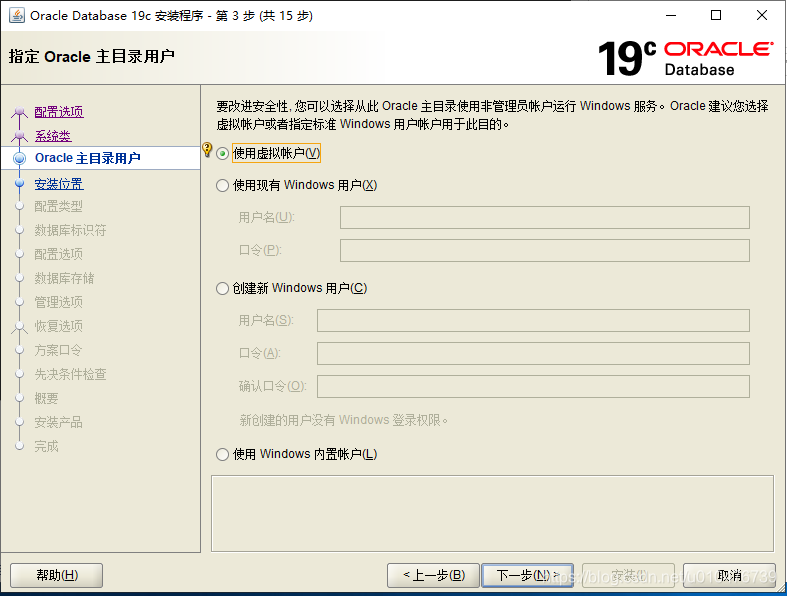Image resolution: width=787 pixels, height=596 pixels.
Task: Click 用户名(U) field for existing user
Action: tap(545, 217)
